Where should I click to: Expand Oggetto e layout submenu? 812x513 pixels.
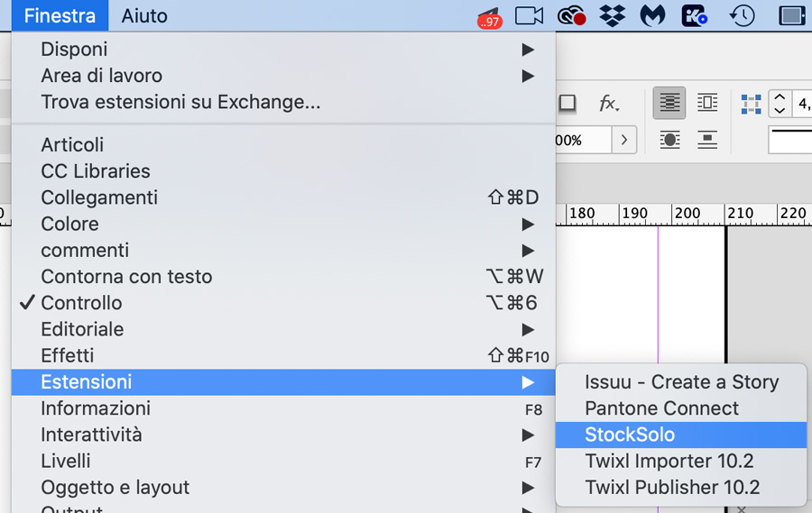283,488
